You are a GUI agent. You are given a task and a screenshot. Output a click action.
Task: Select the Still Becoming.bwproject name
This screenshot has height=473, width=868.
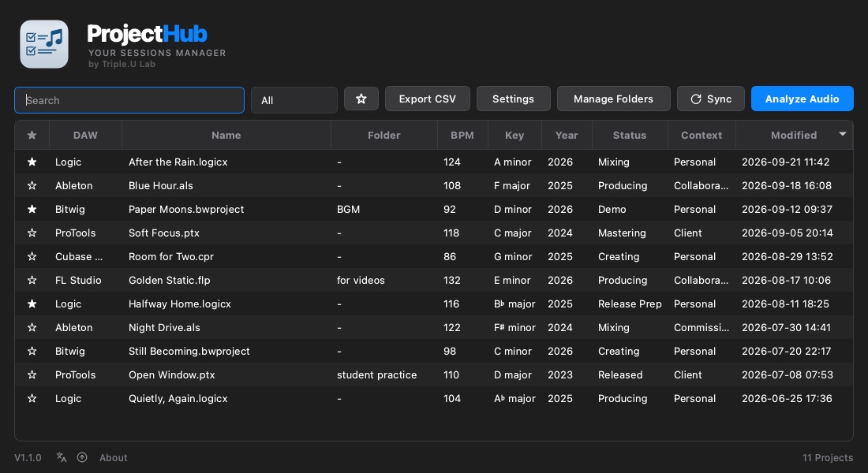pyautogui.click(x=189, y=352)
